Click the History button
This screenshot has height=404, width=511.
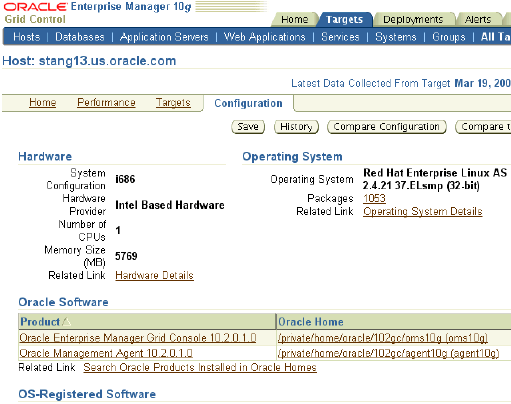(296, 127)
